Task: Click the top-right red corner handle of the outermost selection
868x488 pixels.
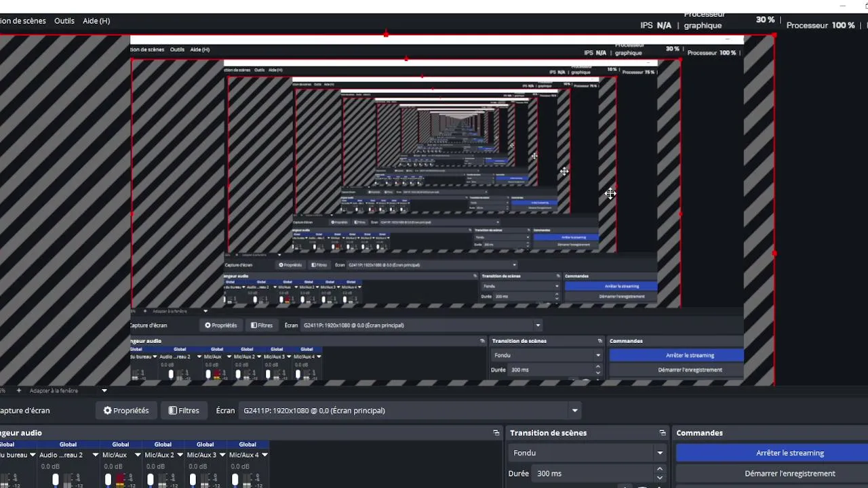Action: [x=774, y=35]
